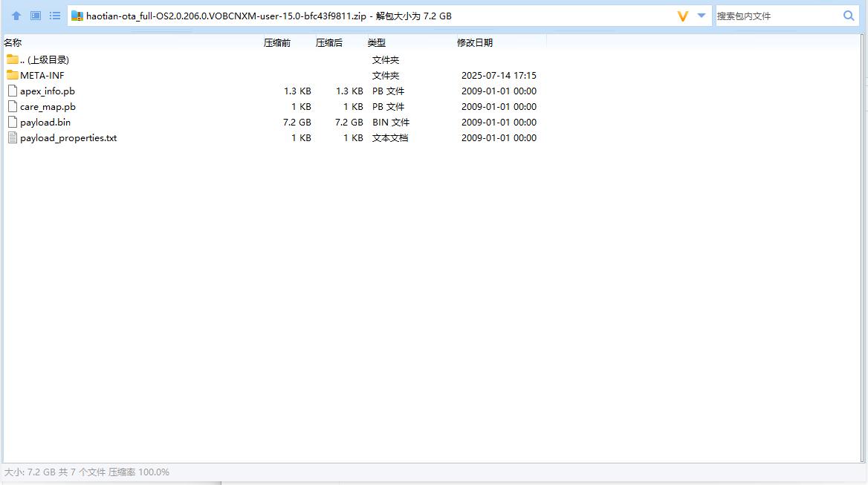The height and width of the screenshot is (485, 868).
Task: Sort by the 修改日期 column header
Action: coord(474,42)
